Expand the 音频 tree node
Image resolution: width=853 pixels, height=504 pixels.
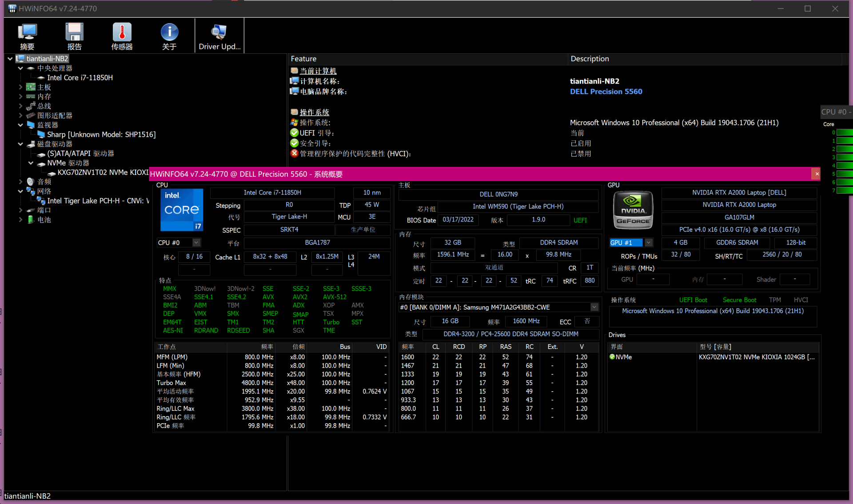20,182
